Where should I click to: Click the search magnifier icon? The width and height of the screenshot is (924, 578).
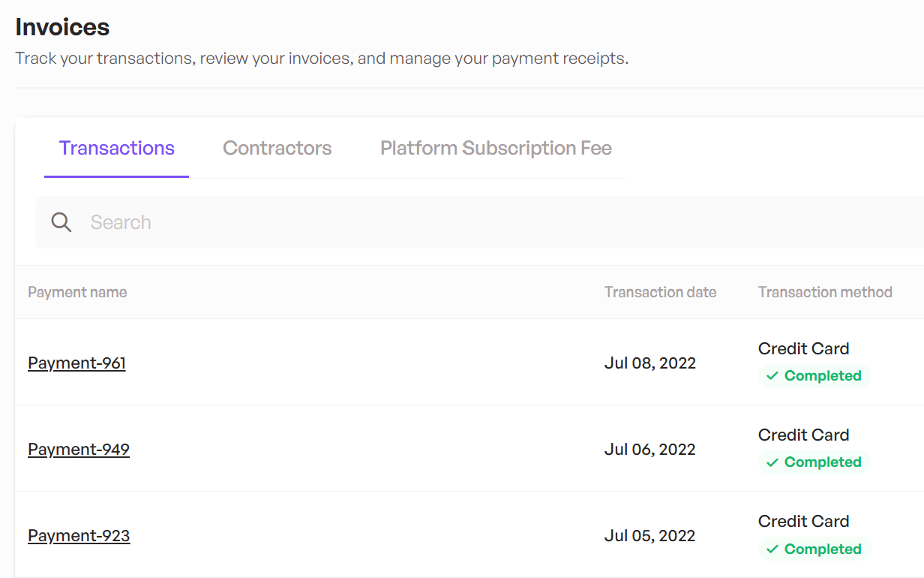point(61,222)
